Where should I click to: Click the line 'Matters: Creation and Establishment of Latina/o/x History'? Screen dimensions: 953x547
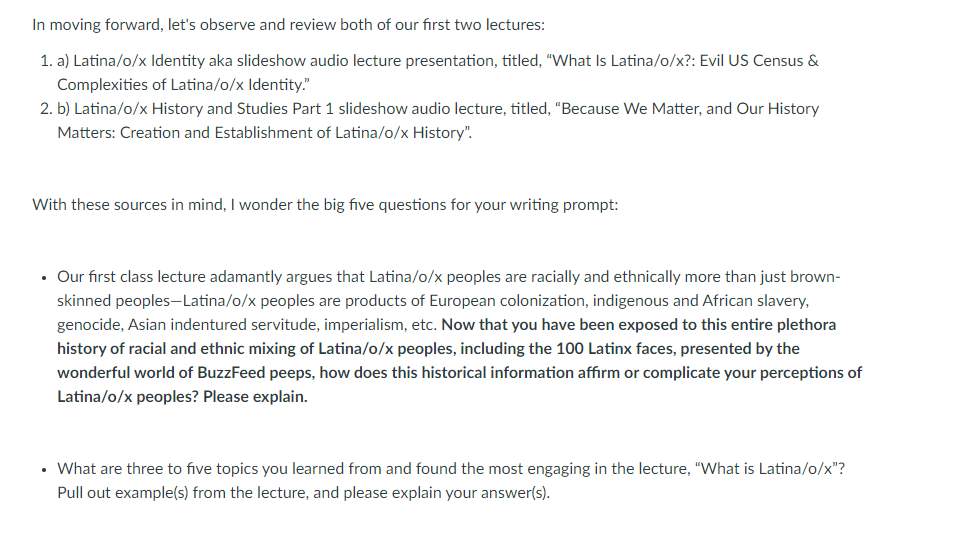pyautogui.click(x=264, y=132)
